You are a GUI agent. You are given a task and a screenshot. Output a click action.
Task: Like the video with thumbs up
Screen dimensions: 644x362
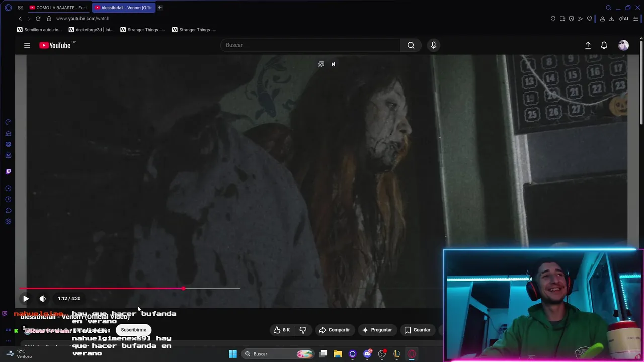tap(282, 330)
